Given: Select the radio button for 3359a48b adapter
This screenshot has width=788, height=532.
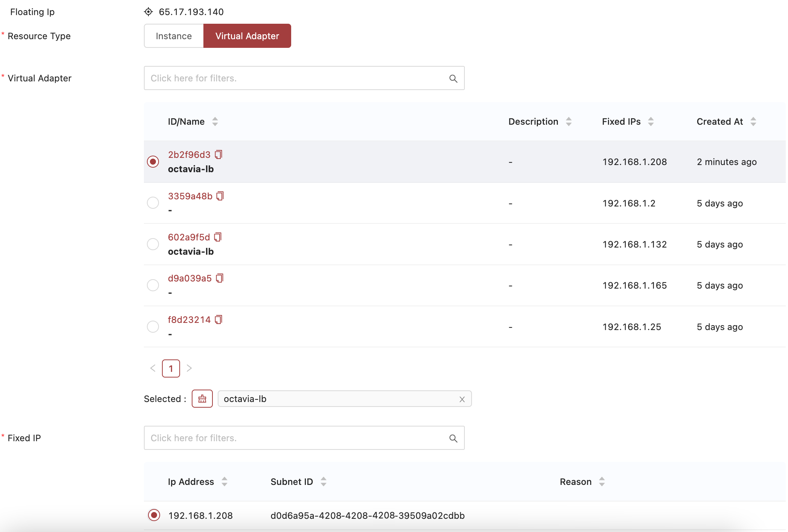Looking at the screenshot, I should (x=153, y=202).
